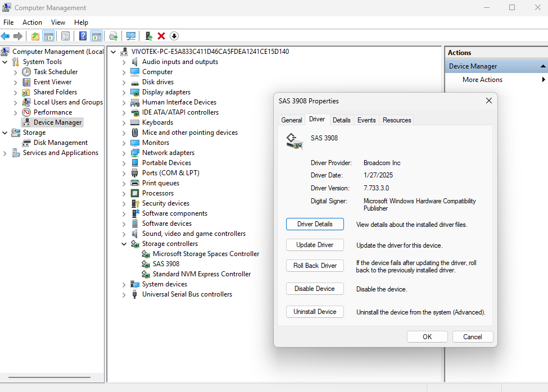Click Universal Serial Bus controllers icon
Image resolution: width=548 pixels, height=392 pixels.
[135, 294]
